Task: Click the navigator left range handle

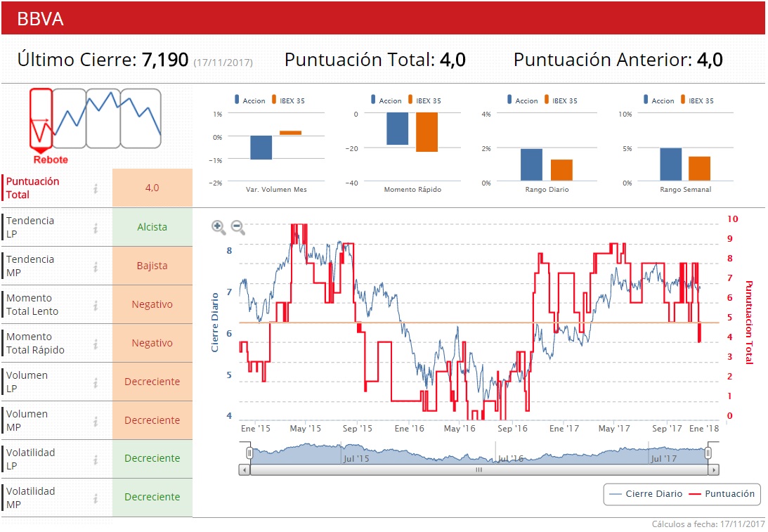Action: 249,453
